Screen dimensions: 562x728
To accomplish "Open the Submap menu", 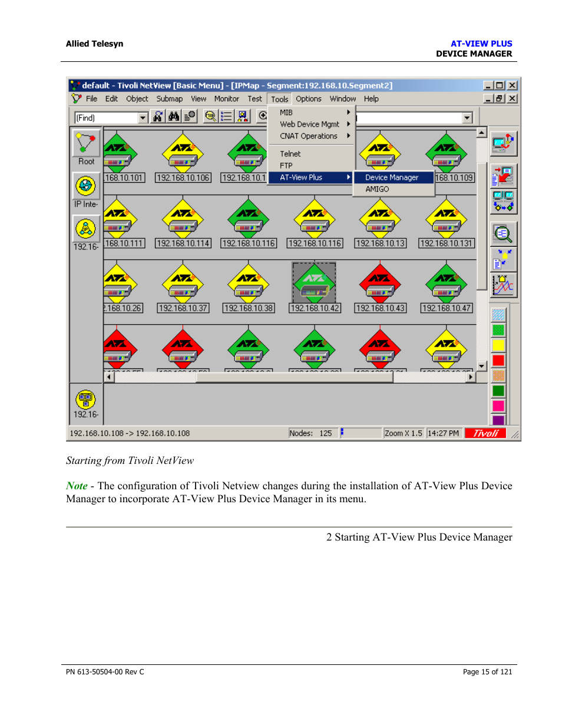I will 170,99.
